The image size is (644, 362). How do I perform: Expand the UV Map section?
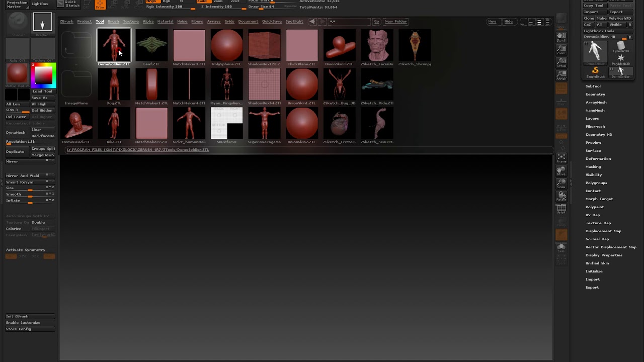point(593,215)
